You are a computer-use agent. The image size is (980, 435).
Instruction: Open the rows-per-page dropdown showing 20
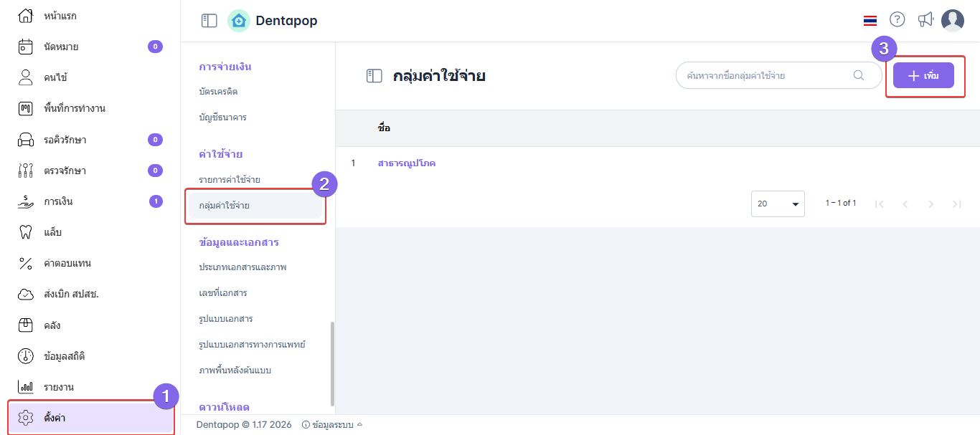click(778, 204)
